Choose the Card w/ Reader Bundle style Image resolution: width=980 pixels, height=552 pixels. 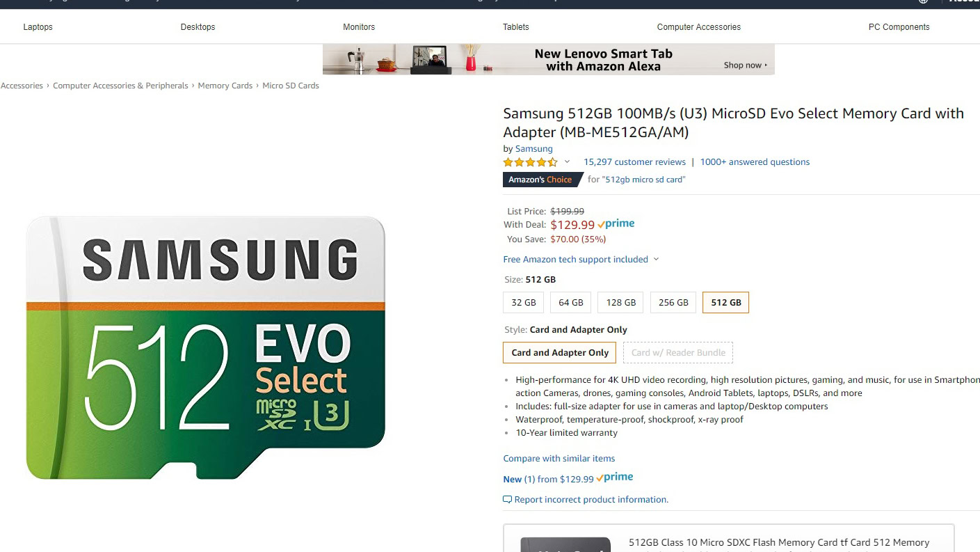(x=677, y=353)
